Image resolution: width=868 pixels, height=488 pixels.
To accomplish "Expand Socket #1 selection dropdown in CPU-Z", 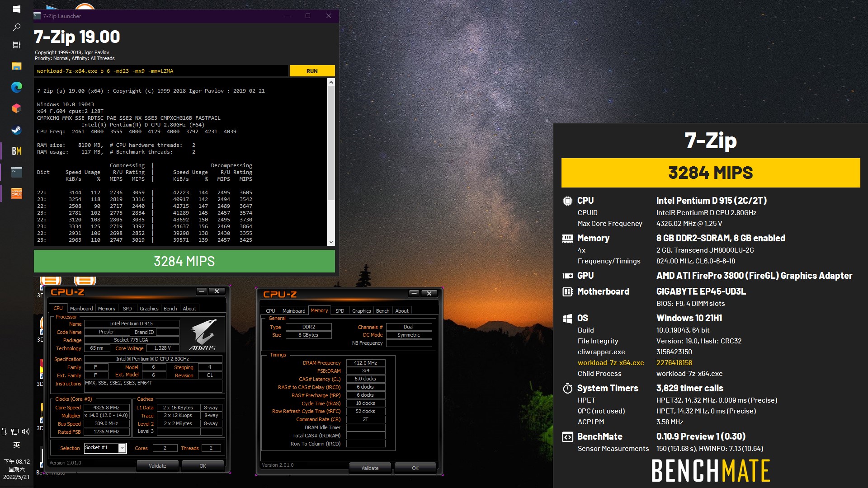I will point(122,448).
